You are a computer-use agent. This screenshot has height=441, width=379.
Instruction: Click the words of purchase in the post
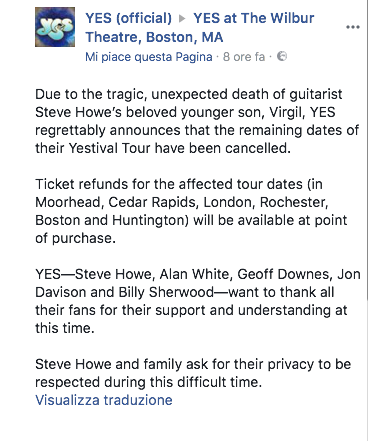click(x=75, y=238)
